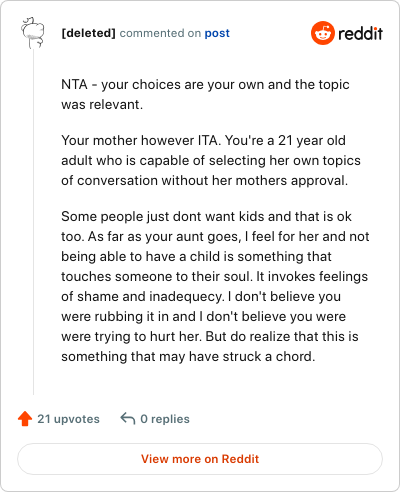Click "of shame and inadequecy" line
This screenshot has width=400, height=492.
click(201, 297)
